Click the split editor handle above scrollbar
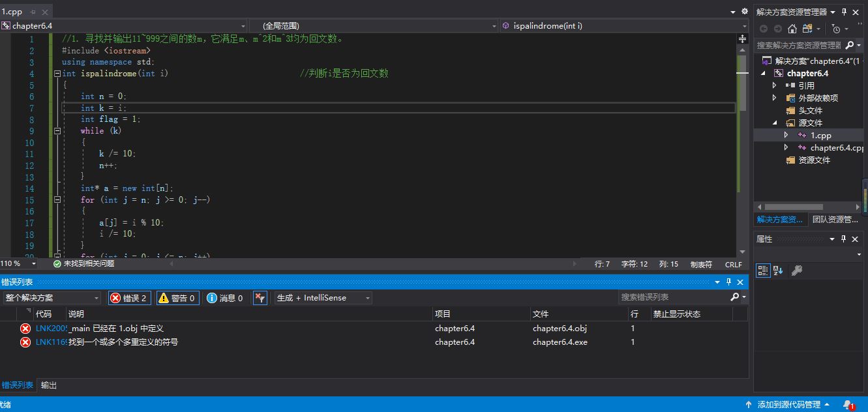The image size is (868, 412). point(742,39)
